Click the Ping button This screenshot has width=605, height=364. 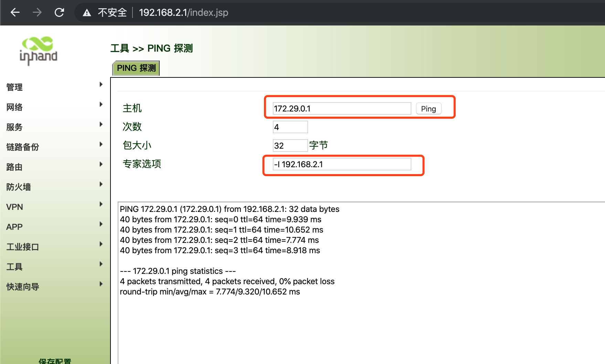tap(428, 109)
